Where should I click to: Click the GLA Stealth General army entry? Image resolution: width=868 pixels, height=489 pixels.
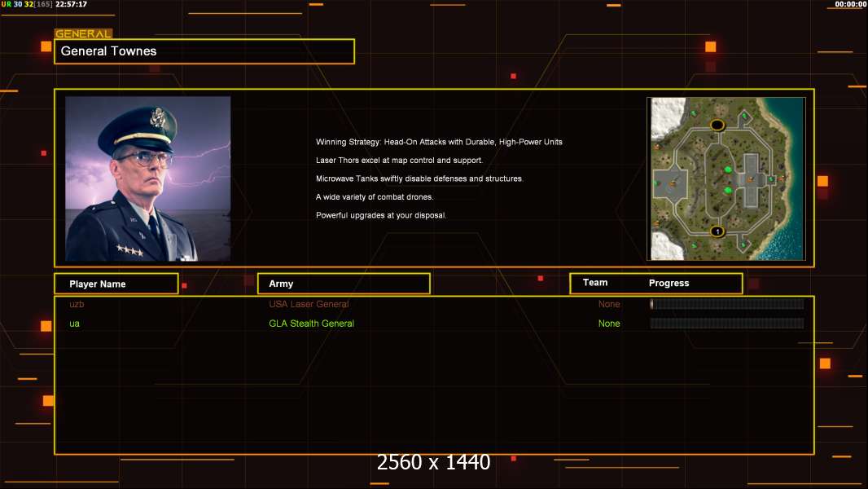tap(311, 324)
